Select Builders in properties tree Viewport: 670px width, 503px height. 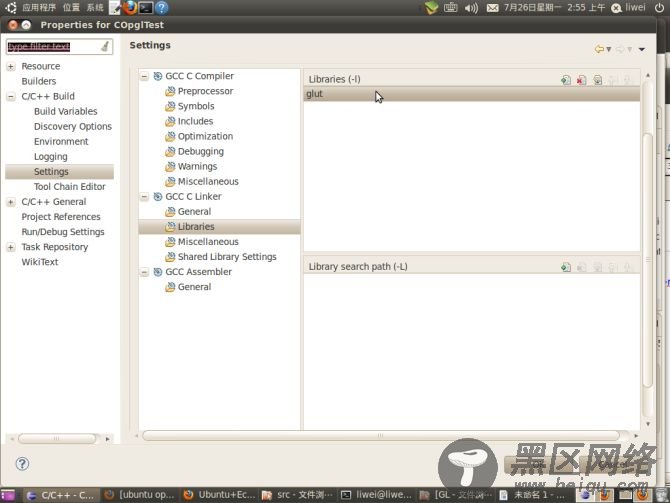pyautogui.click(x=39, y=81)
